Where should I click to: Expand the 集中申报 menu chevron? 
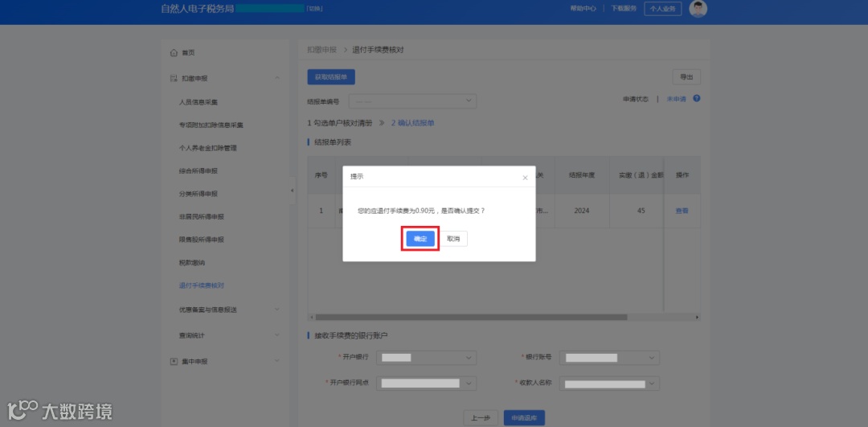click(276, 361)
